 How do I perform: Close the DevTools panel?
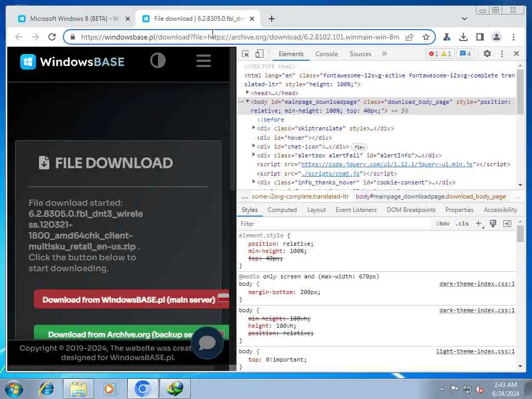pyautogui.click(x=516, y=54)
